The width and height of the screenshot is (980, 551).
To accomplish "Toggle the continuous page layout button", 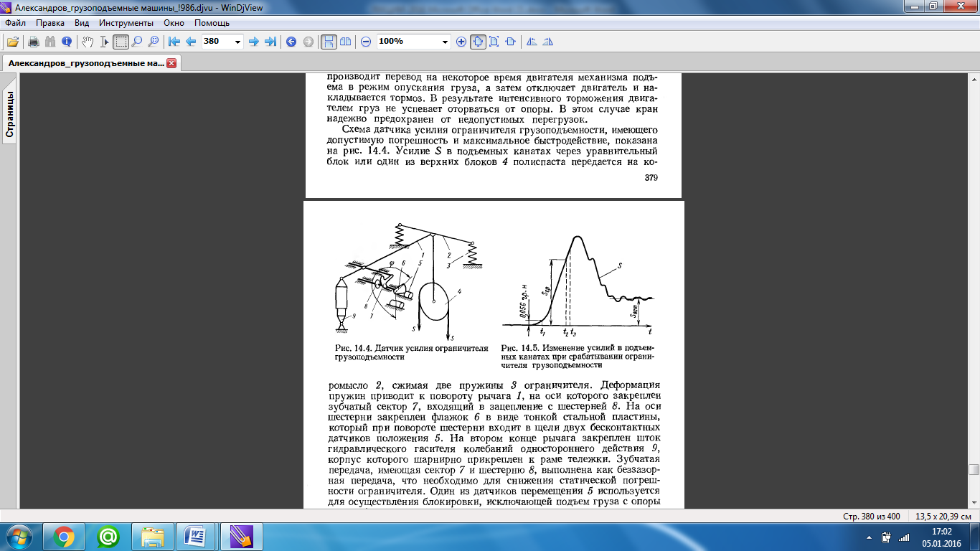I will coord(329,42).
